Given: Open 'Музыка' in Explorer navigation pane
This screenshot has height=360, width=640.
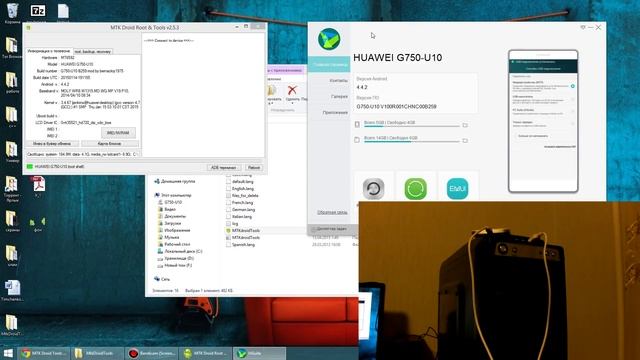Looking at the screenshot, I should click(x=168, y=237).
